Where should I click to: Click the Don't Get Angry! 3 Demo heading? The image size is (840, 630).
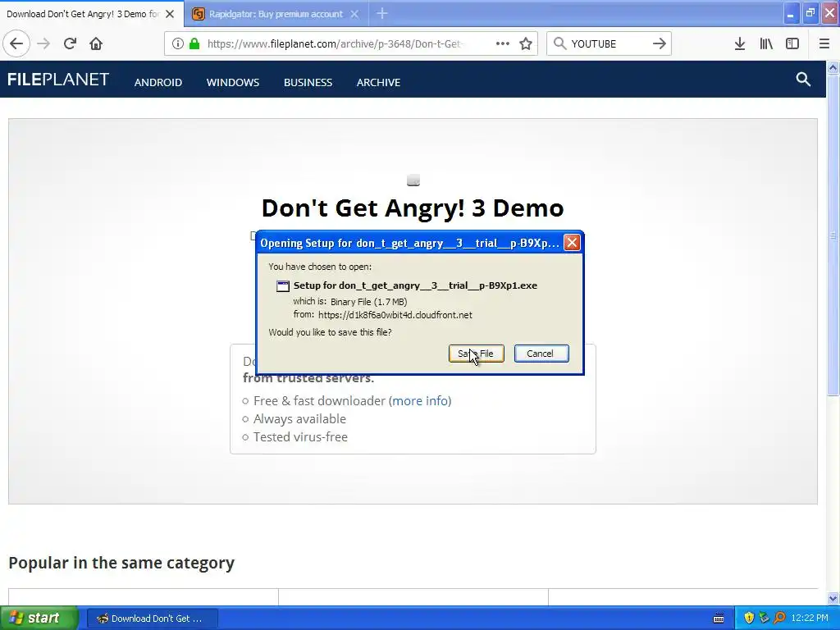click(x=413, y=208)
